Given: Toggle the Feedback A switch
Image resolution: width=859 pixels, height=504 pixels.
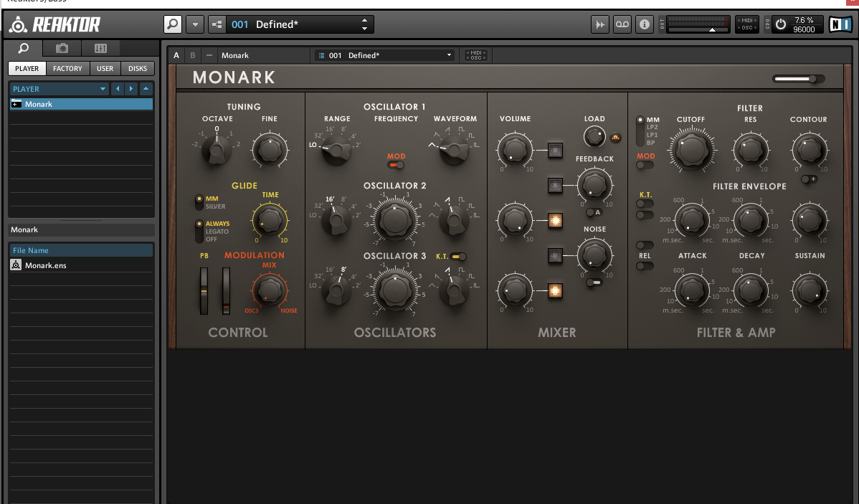Looking at the screenshot, I should pyautogui.click(x=594, y=212).
